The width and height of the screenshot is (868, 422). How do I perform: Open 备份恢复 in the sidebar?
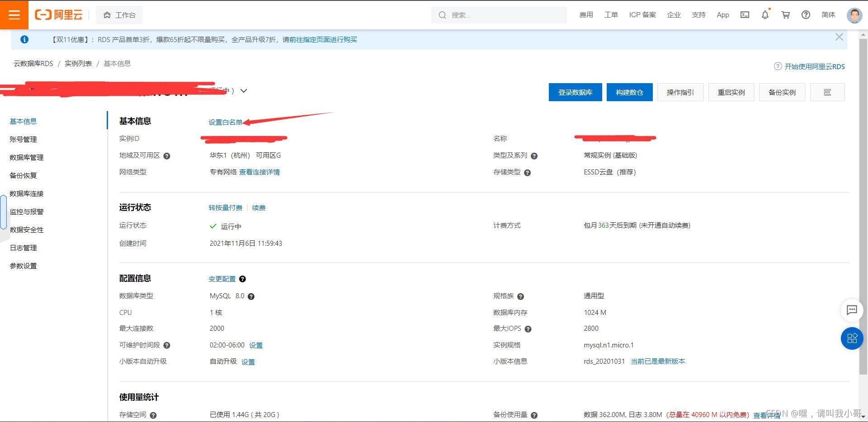pos(23,175)
